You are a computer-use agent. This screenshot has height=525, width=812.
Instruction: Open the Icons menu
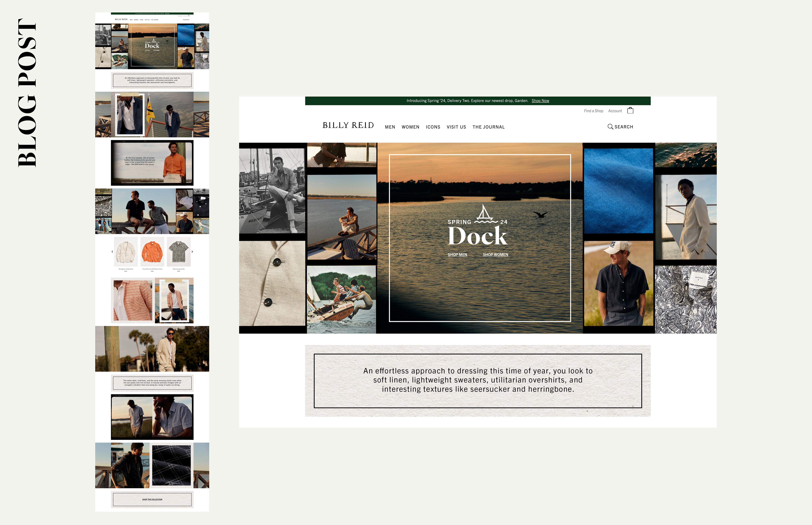point(433,127)
